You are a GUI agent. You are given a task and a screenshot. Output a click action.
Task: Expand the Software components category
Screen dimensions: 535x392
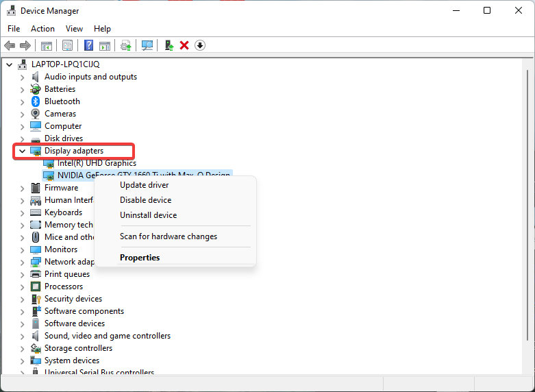[22, 311]
